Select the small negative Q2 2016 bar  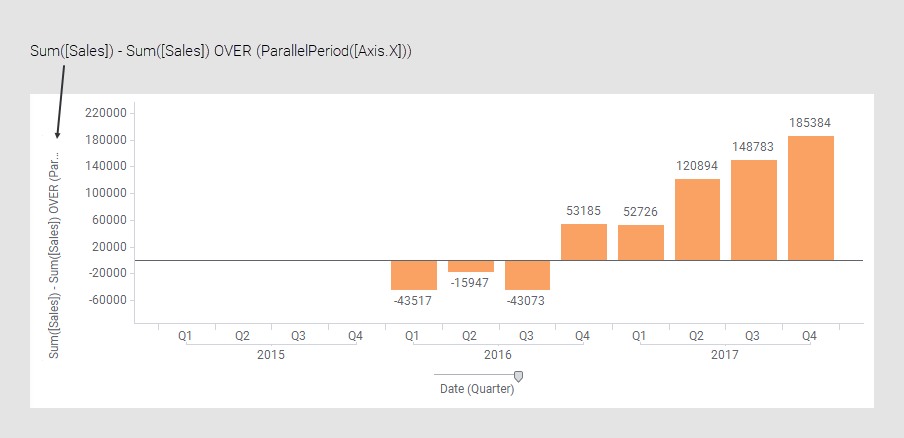[471, 266]
